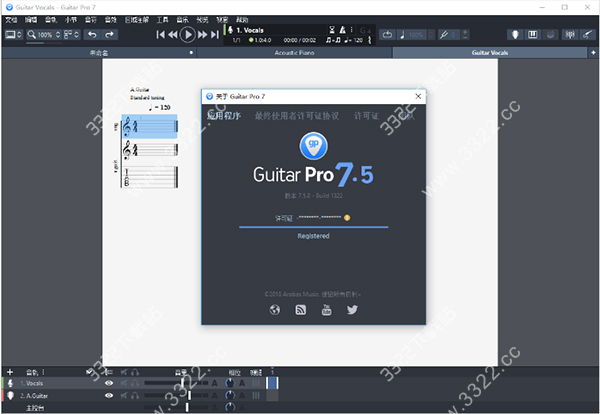Viewport: 600px width, 414px height.
Task: Toggle the metronome icon
Action: tap(342, 30)
